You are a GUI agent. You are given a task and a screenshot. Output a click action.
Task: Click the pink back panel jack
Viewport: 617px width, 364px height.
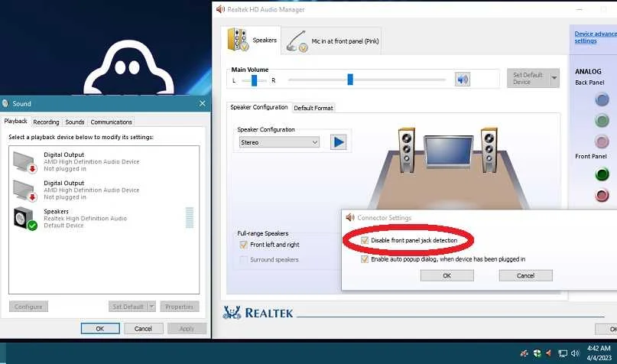click(x=602, y=141)
